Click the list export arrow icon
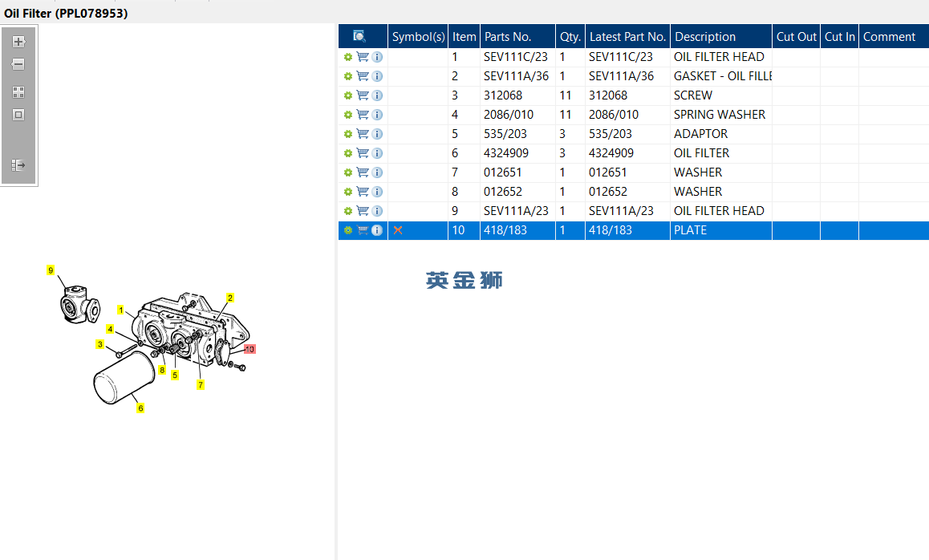This screenshot has width=929, height=560. pyautogui.click(x=18, y=164)
